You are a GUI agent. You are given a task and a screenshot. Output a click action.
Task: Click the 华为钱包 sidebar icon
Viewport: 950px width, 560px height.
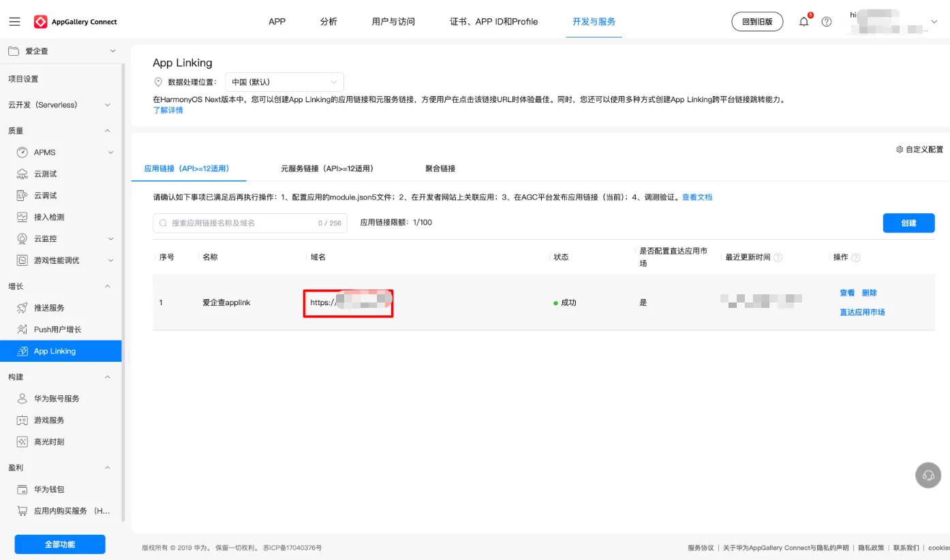click(x=22, y=489)
